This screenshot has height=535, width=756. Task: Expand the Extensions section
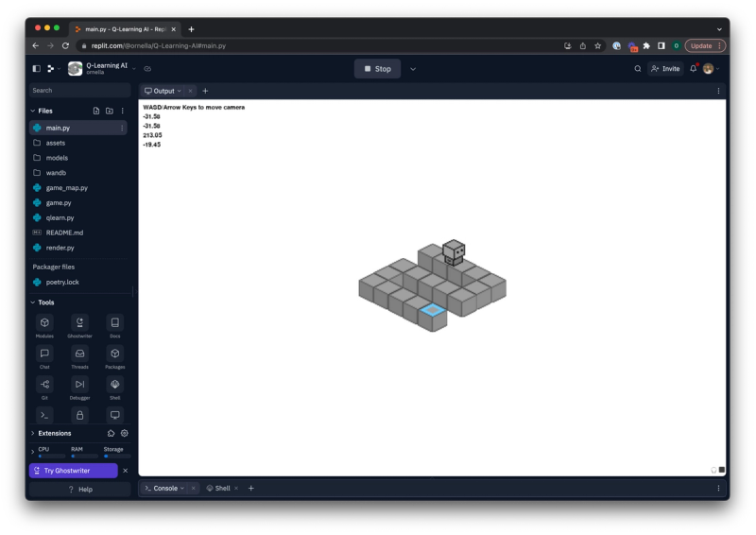33,433
